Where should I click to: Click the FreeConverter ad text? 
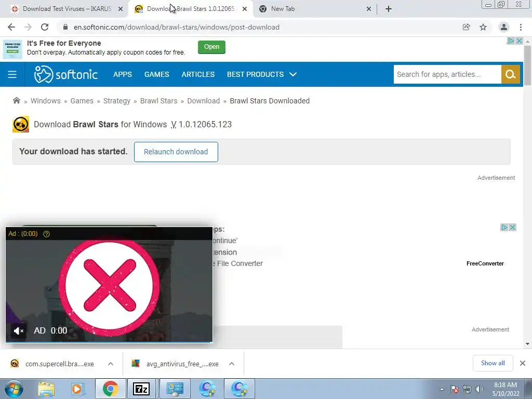pos(485,263)
